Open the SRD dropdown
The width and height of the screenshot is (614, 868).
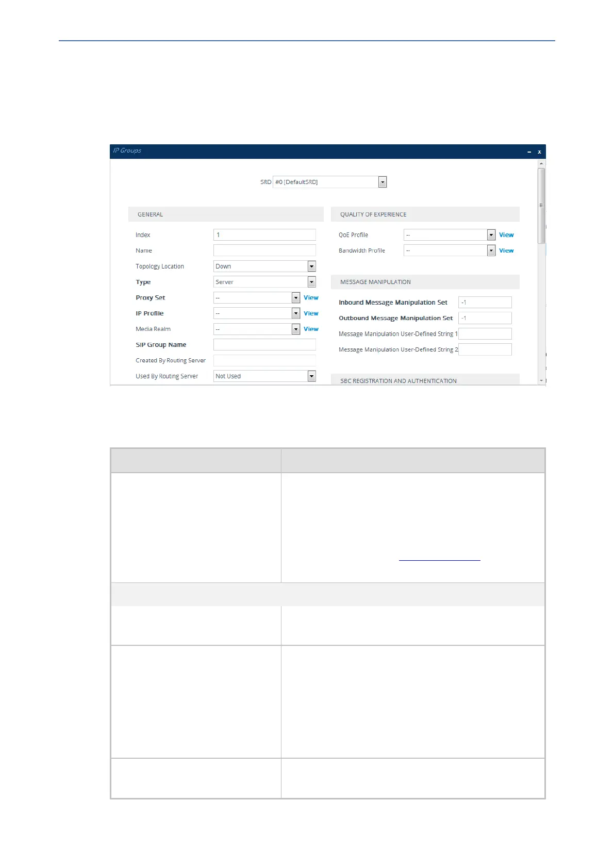tap(329, 182)
